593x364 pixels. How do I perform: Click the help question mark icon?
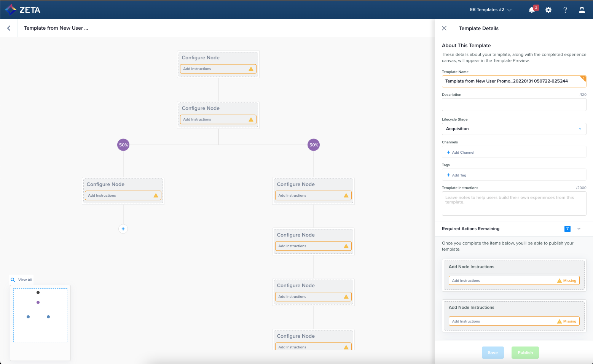click(x=565, y=10)
